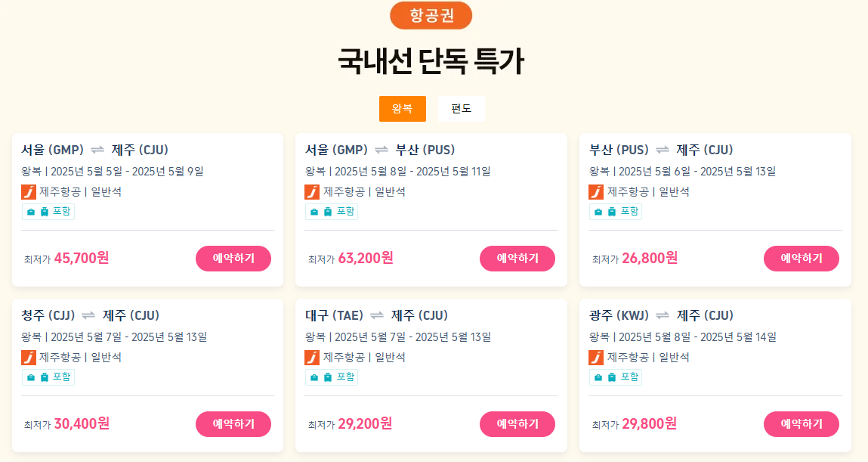Click the Jeju Air logo on Seoul–Jeju card
The width and height of the screenshot is (868, 462).
[x=28, y=192]
